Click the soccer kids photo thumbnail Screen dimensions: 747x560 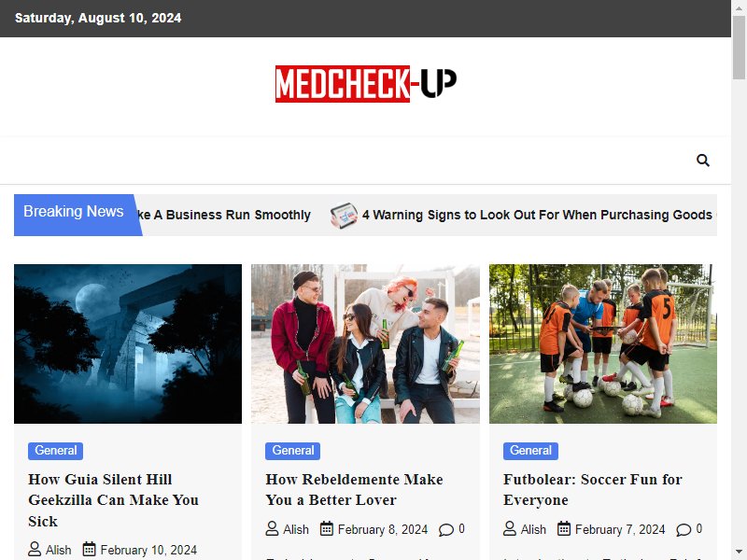602,343
